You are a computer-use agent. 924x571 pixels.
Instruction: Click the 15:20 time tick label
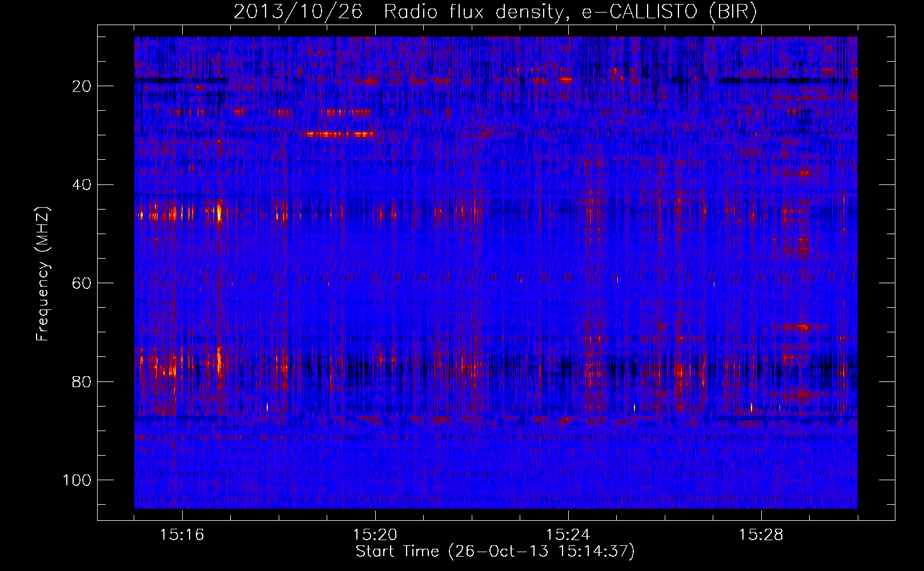pyautogui.click(x=375, y=535)
